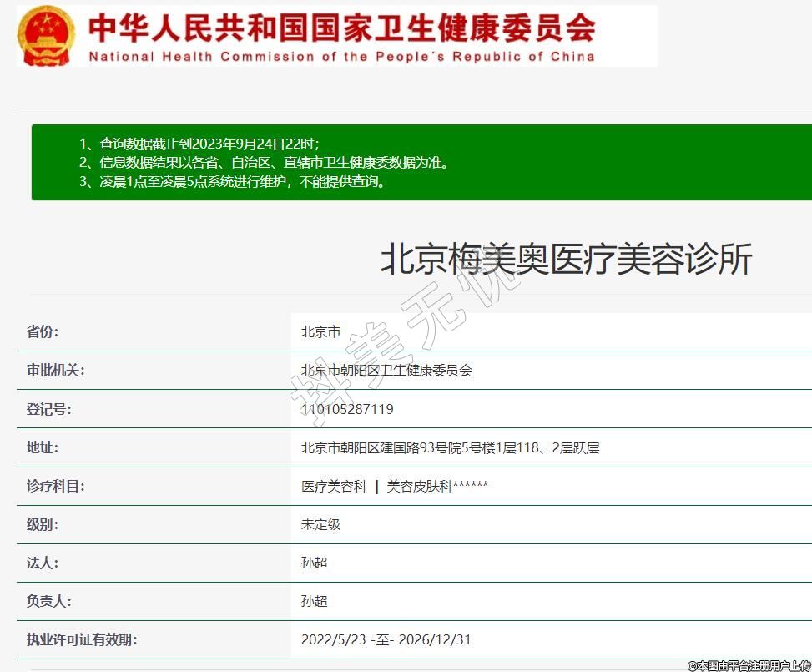Select the 负责人 name 孙超
Viewport: 812px width, 672px height.
point(314,601)
